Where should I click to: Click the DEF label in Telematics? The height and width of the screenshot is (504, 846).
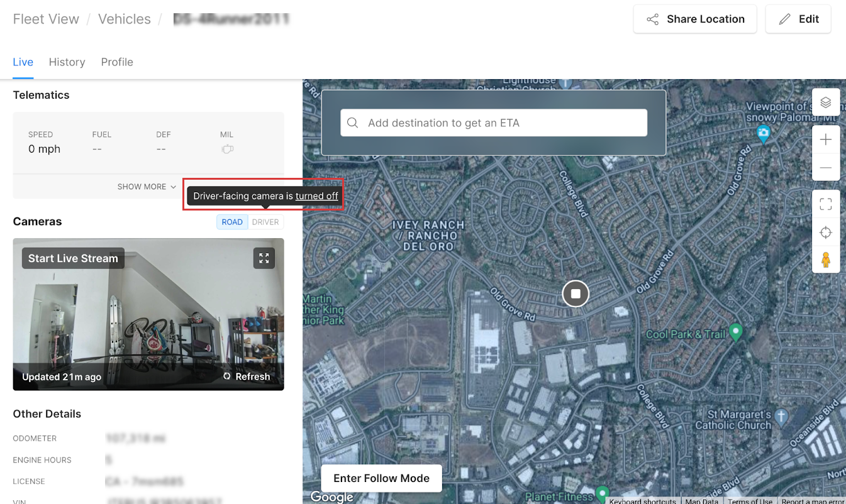(164, 134)
